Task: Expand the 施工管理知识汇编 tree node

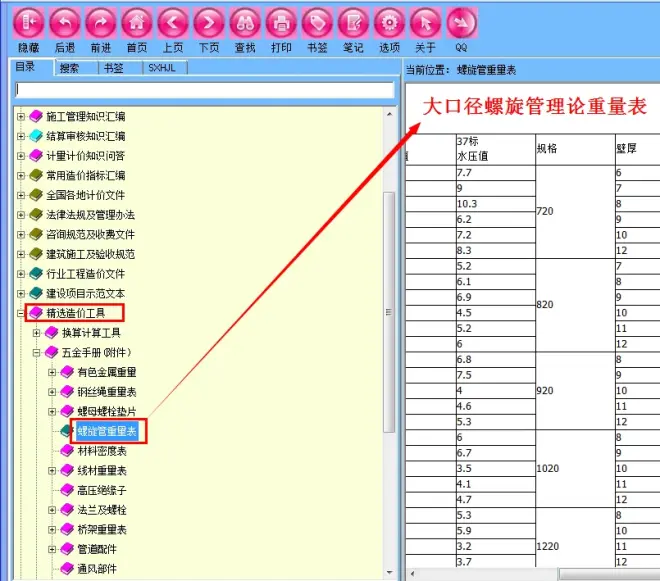Action: click(x=21, y=117)
